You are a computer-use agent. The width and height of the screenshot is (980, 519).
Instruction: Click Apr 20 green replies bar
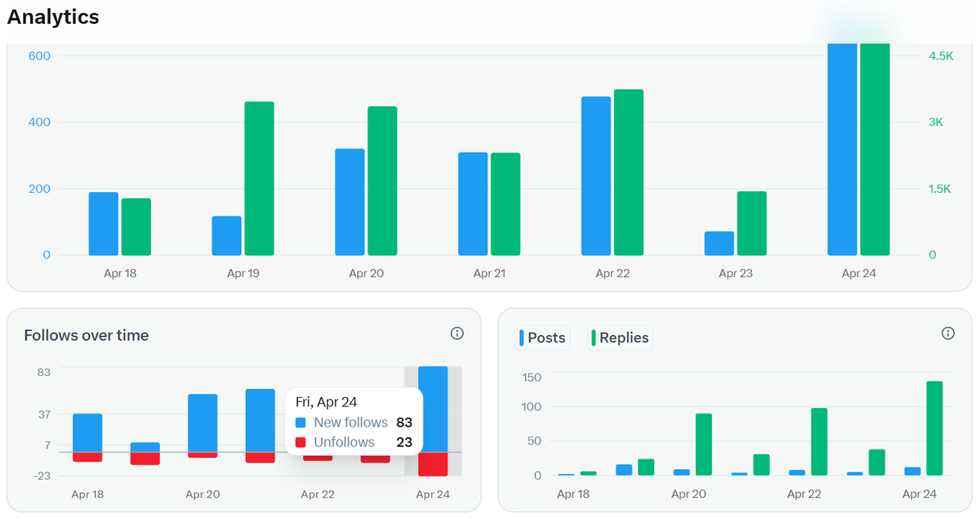point(704,445)
